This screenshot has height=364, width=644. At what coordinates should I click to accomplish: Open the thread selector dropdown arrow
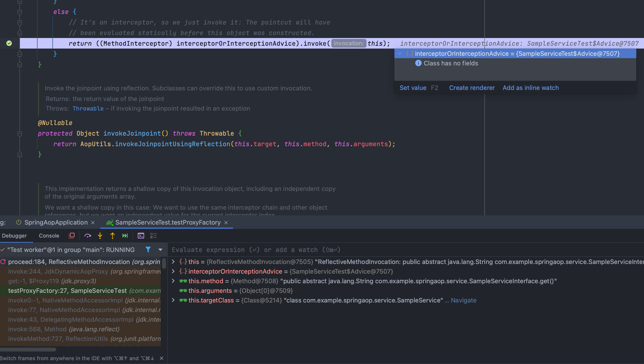click(x=160, y=250)
